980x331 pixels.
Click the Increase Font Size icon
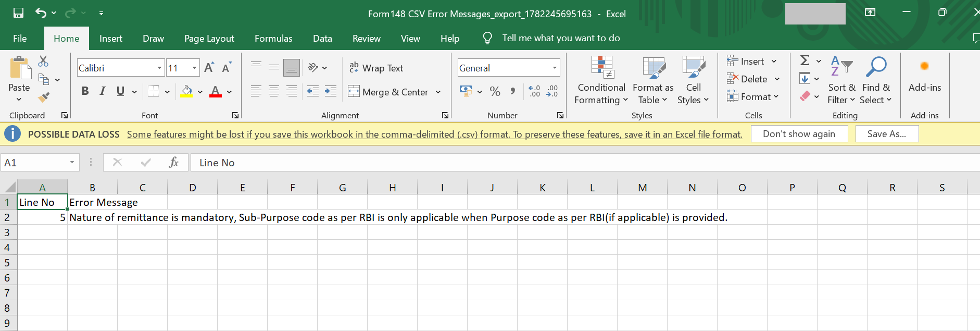[209, 68]
